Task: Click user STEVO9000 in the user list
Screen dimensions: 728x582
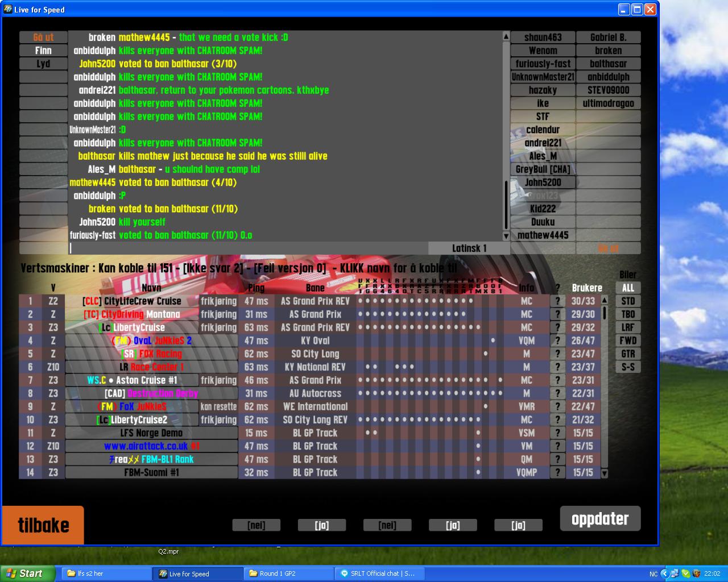Action: 609,90
